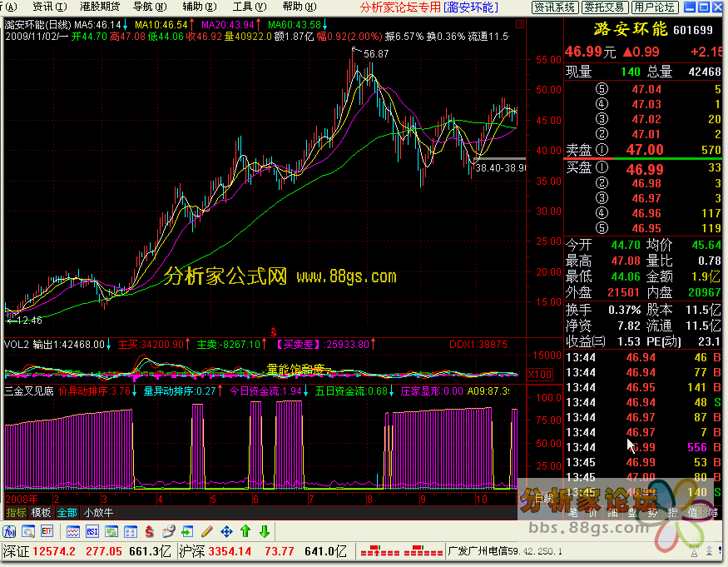Image resolution: width=728 pixels, height=567 pixels.
Task: Click the double up-arrow status bar icon
Action: coord(710,551)
